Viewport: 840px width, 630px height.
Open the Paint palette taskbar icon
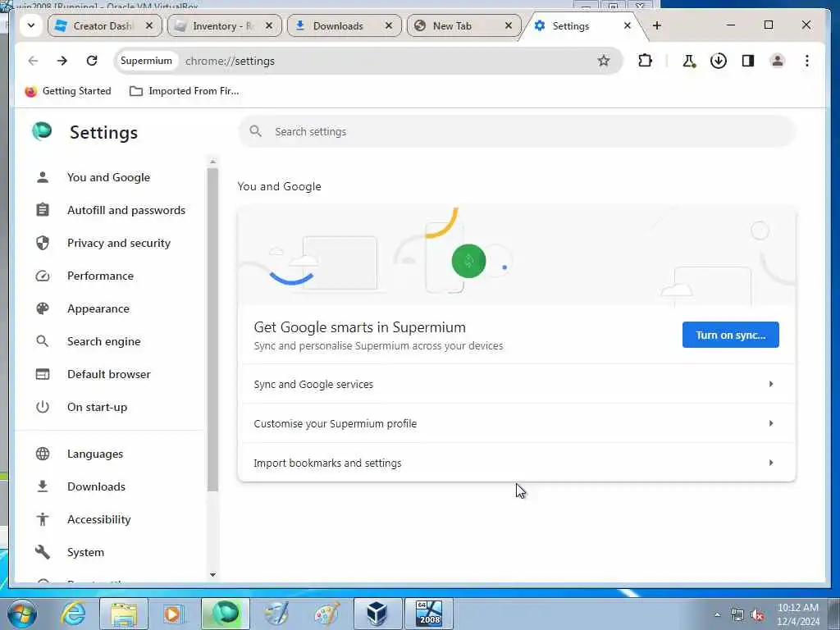tap(326, 614)
